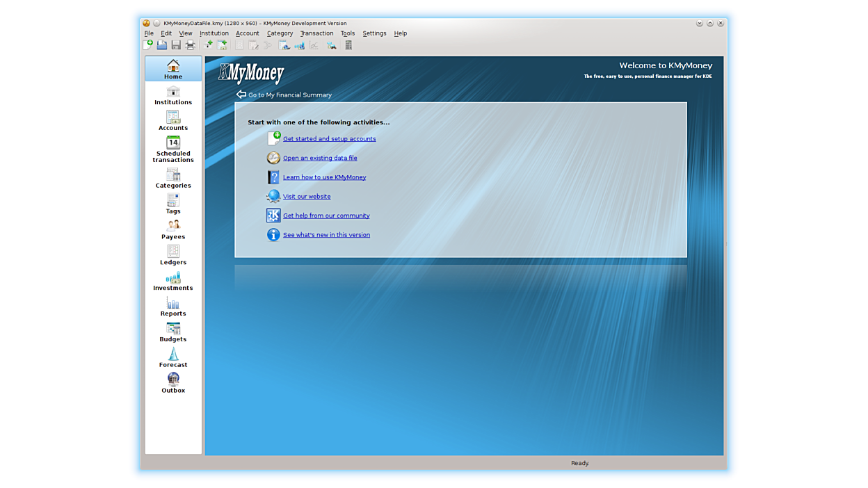The width and height of the screenshot is (868, 488).
Task: Select the Scheduled transactions sidebar icon
Action: pyautogui.click(x=173, y=149)
